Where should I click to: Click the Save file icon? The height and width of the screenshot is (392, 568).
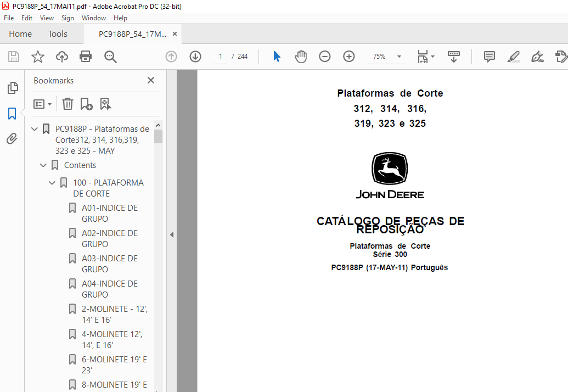click(x=14, y=57)
